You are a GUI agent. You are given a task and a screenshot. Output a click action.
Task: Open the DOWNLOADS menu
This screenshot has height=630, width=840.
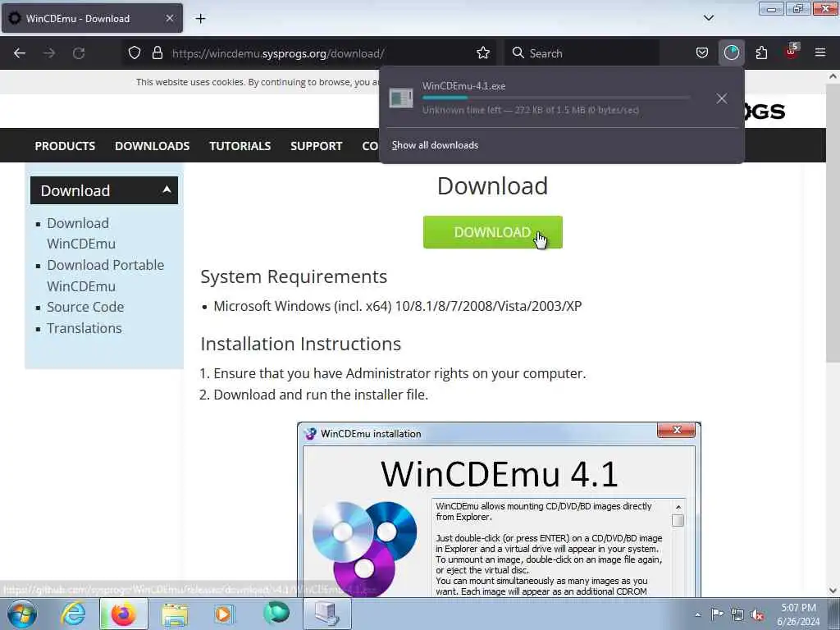coord(152,146)
